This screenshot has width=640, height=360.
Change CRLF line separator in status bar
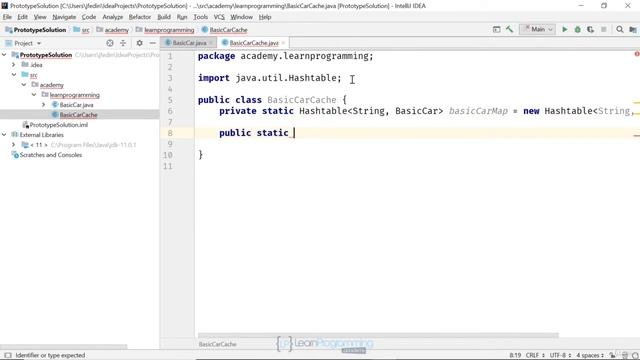(535, 355)
